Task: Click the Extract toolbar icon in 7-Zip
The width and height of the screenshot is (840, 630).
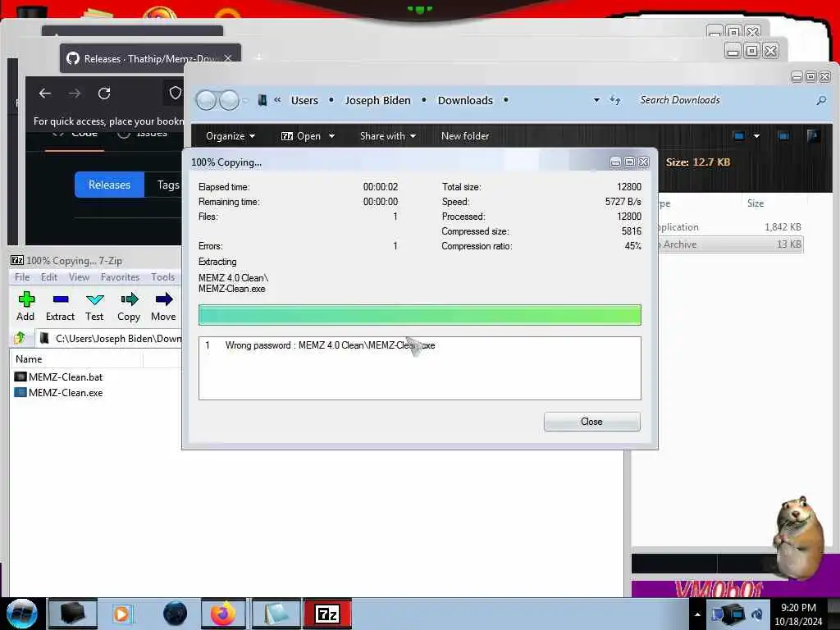Action: (x=60, y=307)
